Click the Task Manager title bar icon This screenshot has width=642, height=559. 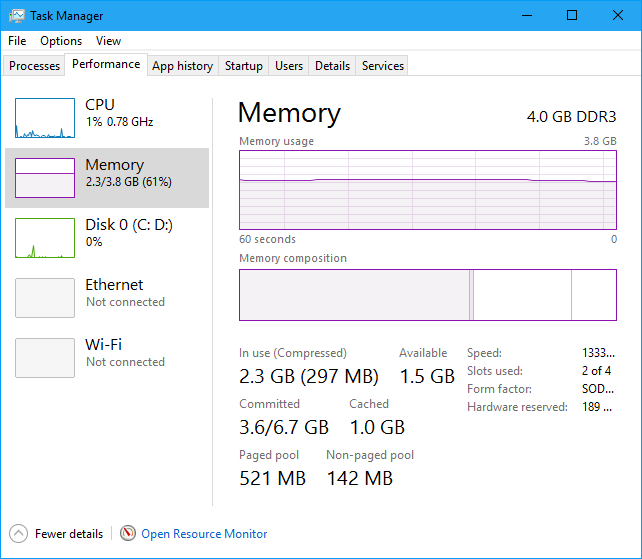pyautogui.click(x=16, y=16)
